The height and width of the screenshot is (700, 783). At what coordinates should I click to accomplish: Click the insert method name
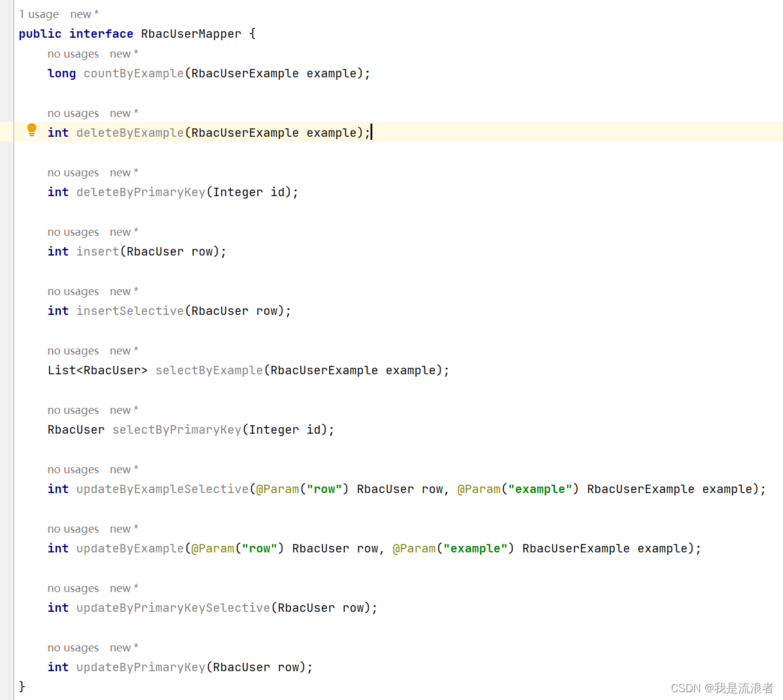tap(98, 251)
